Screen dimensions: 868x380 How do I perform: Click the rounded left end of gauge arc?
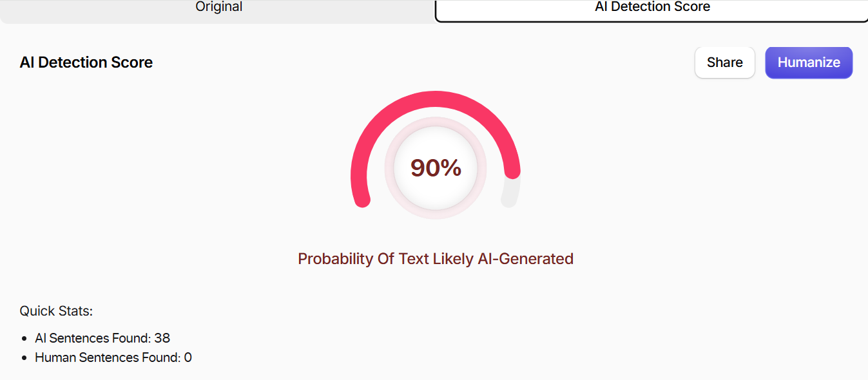click(363, 200)
